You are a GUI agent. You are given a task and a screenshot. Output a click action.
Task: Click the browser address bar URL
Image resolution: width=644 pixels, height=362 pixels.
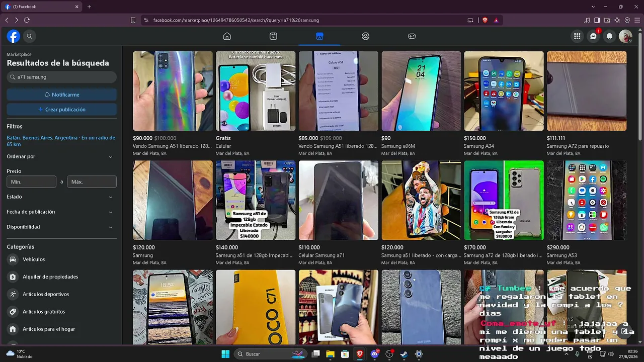coord(236,20)
